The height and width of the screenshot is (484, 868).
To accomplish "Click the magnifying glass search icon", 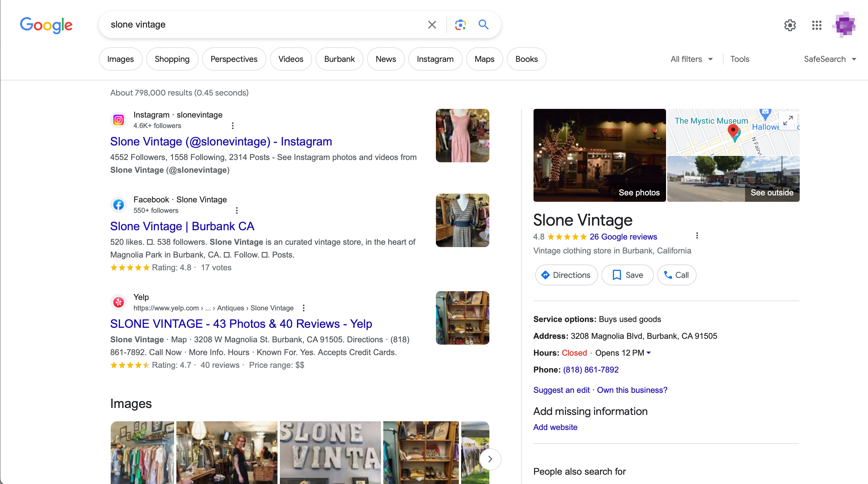I will 484,25.
